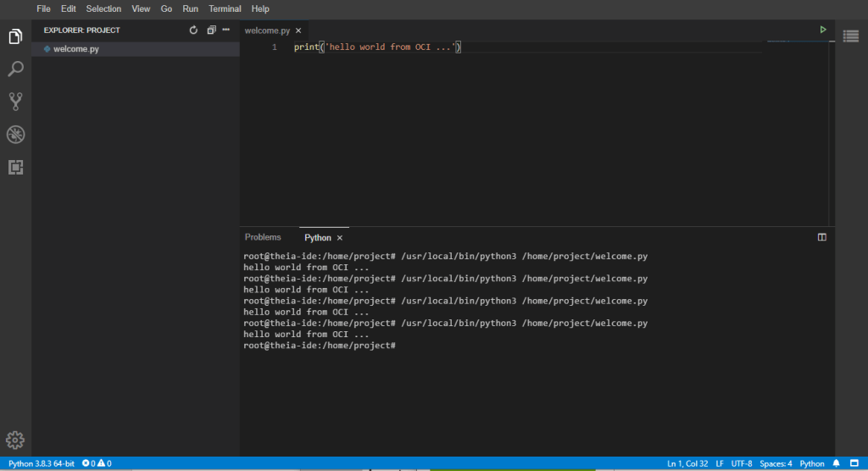Show notifications via the bell icon

tap(836, 463)
